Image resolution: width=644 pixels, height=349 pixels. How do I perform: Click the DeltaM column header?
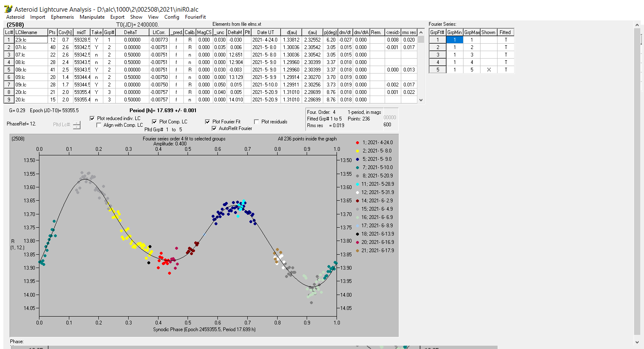[x=235, y=32]
